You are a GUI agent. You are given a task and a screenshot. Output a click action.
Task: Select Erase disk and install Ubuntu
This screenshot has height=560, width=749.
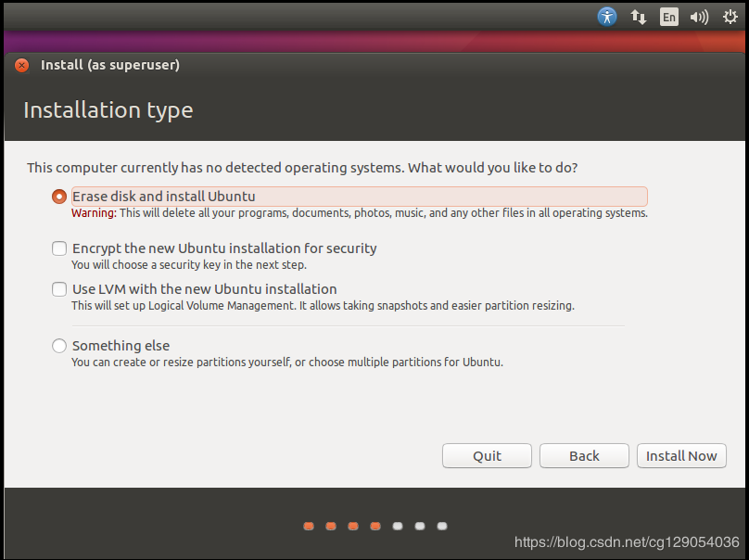(x=59, y=197)
